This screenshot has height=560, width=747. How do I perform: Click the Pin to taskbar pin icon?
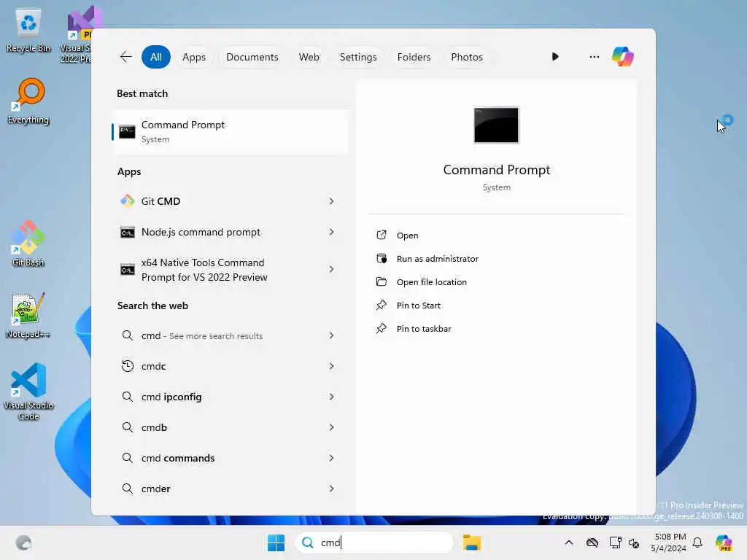pyautogui.click(x=381, y=328)
